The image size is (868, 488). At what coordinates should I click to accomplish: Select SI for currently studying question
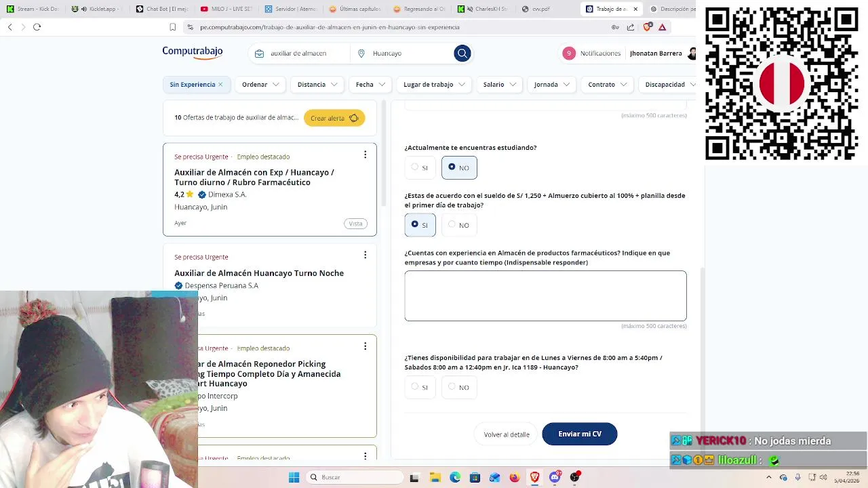click(420, 167)
